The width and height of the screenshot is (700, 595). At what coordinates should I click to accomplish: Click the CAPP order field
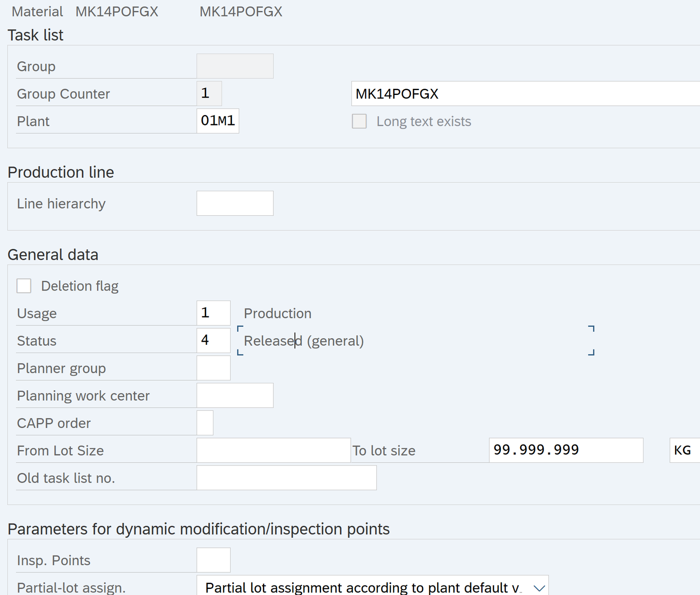[x=205, y=423]
